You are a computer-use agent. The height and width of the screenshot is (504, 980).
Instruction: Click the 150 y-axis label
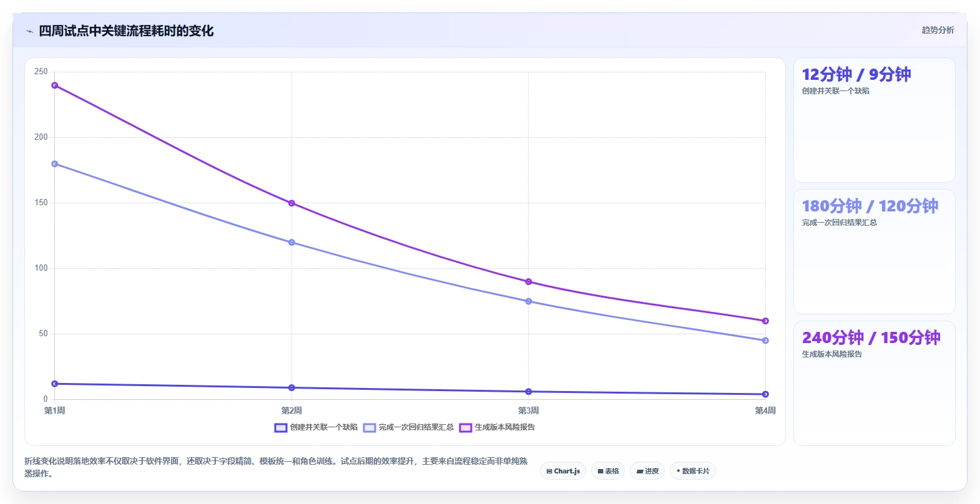click(41, 203)
